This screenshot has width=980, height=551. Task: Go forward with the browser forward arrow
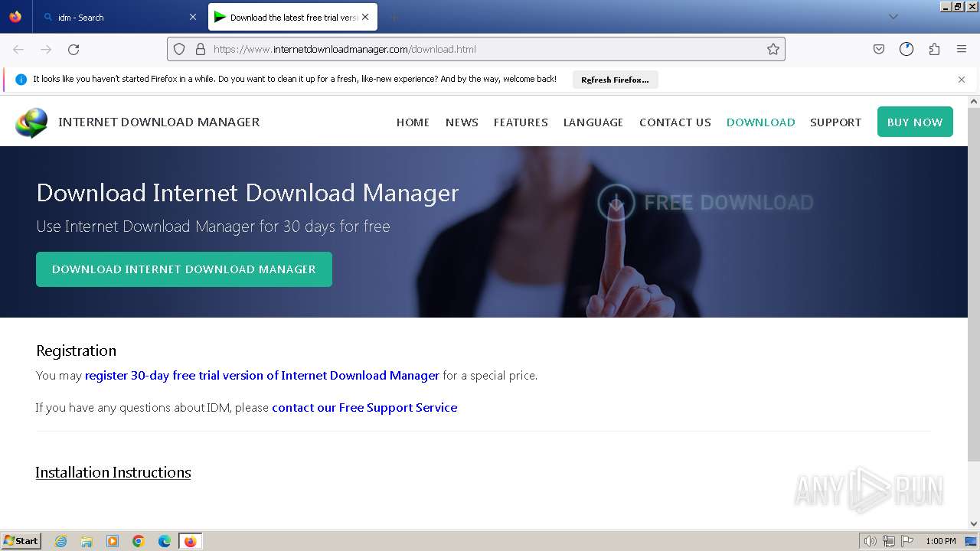[x=46, y=49]
